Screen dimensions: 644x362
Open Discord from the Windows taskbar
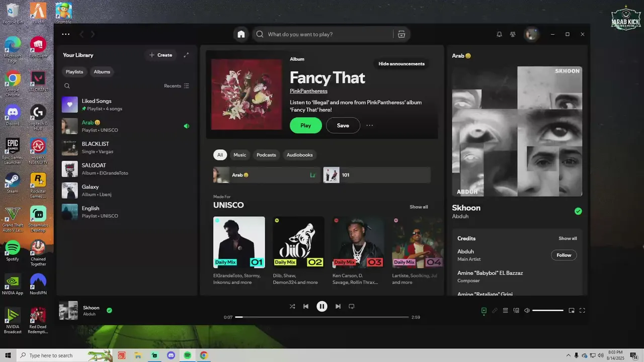pos(171,355)
